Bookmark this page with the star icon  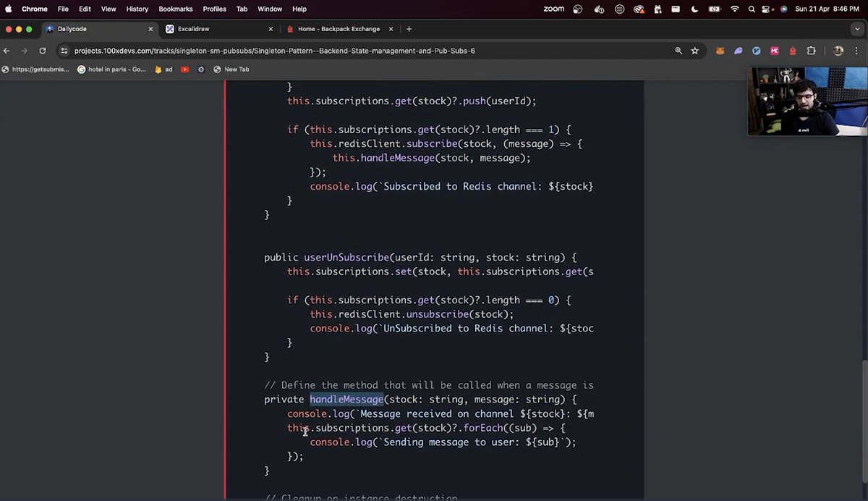pyautogui.click(x=695, y=51)
